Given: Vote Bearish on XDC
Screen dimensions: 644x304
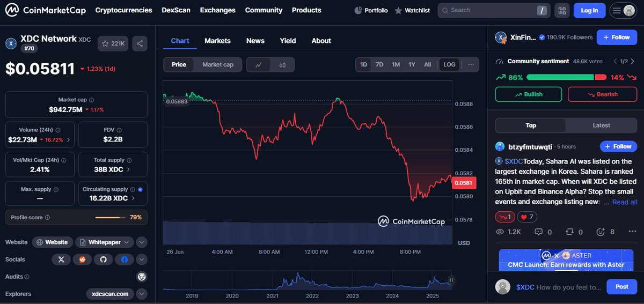Looking at the screenshot, I should tap(603, 94).
